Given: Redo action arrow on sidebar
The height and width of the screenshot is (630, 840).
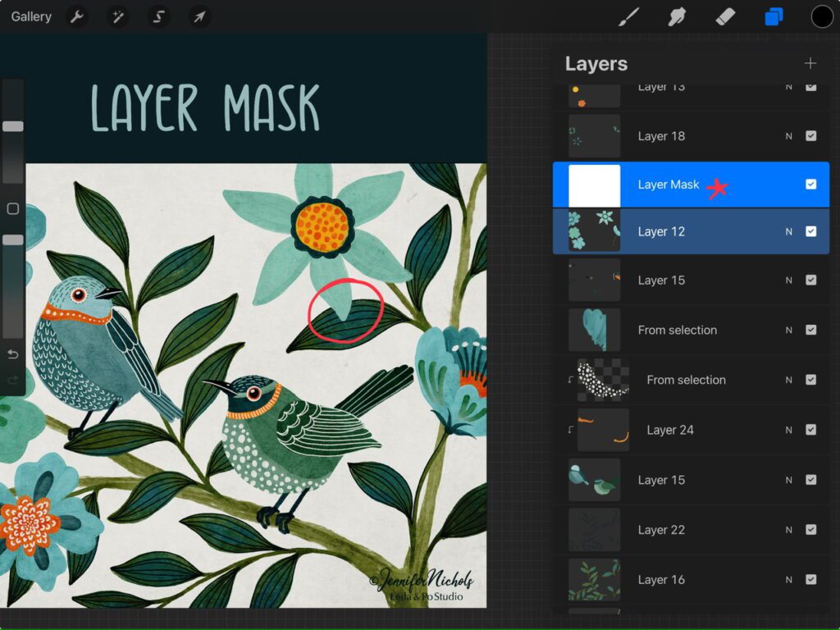Looking at the screenshot, I should tap(13, 381).
